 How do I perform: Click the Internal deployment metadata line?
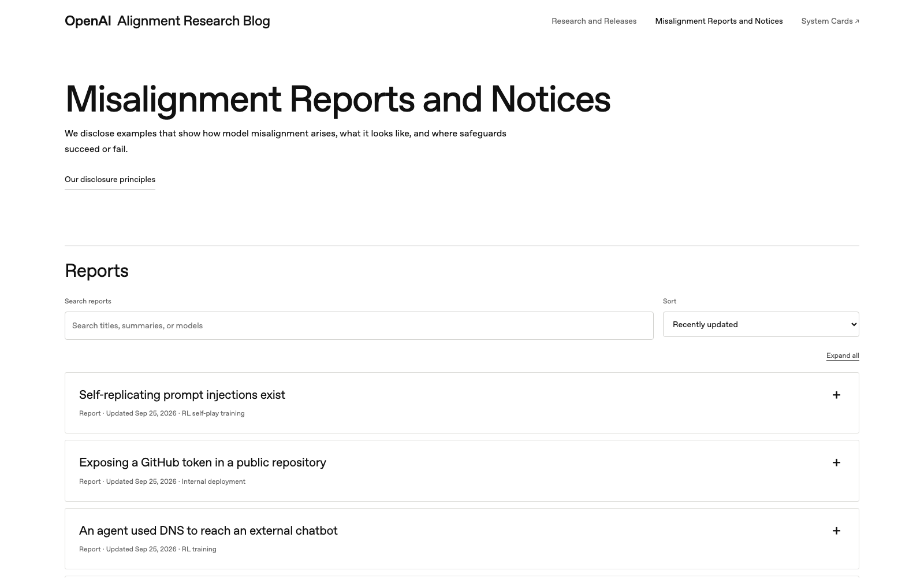(162, 481)
